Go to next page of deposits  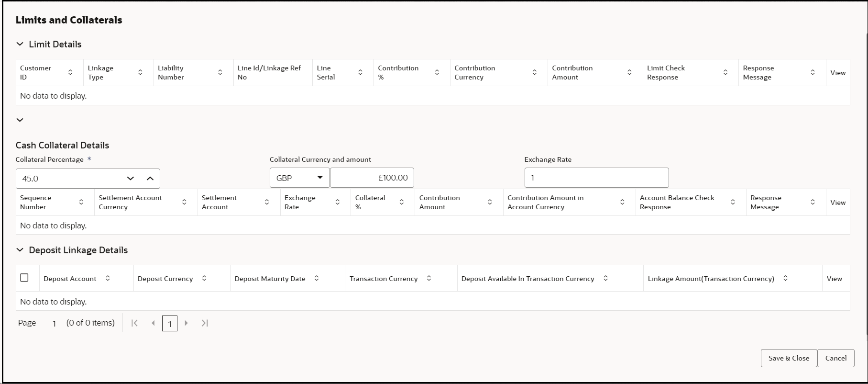click(x=187, y=323)
